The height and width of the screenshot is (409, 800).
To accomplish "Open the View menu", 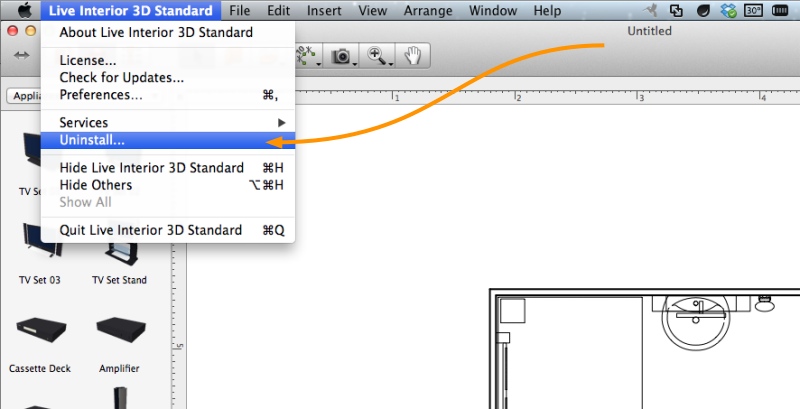I will pos(372,10).
